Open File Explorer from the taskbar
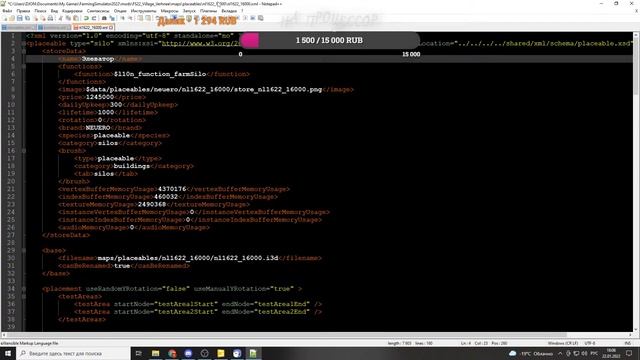 point(156,353)
